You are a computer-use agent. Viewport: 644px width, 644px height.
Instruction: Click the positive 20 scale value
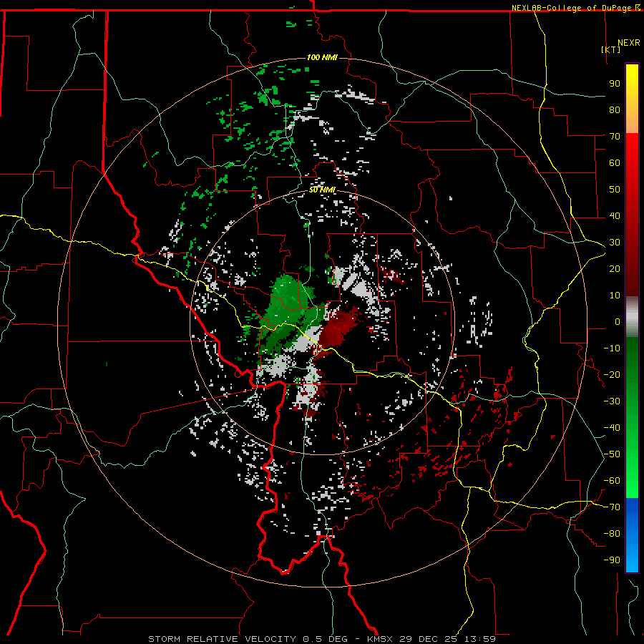pos(615,268)
